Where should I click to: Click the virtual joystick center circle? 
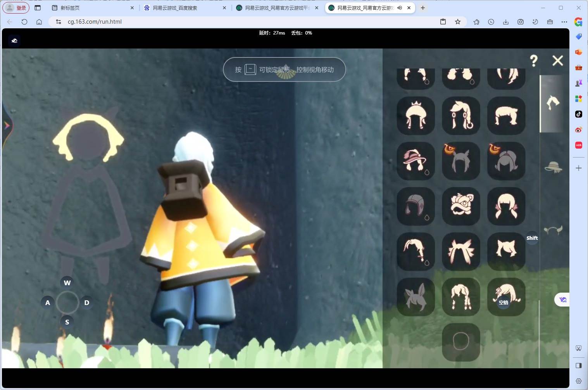point(67,303)
